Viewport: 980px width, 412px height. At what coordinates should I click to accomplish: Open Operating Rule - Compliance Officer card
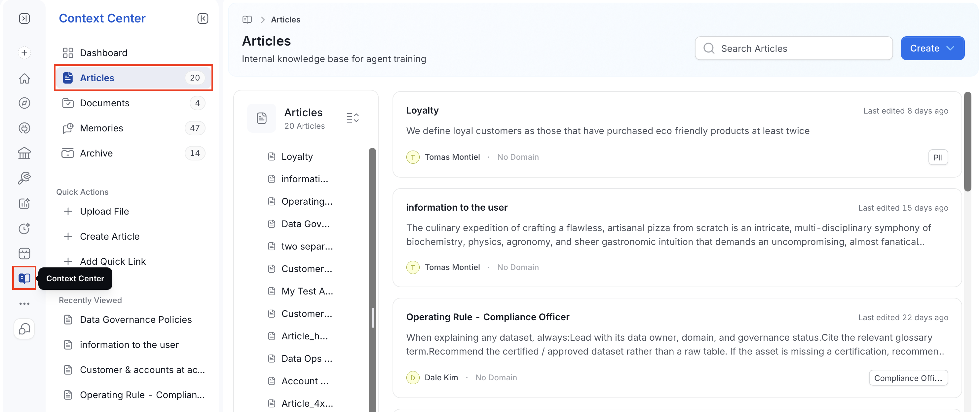488,317
